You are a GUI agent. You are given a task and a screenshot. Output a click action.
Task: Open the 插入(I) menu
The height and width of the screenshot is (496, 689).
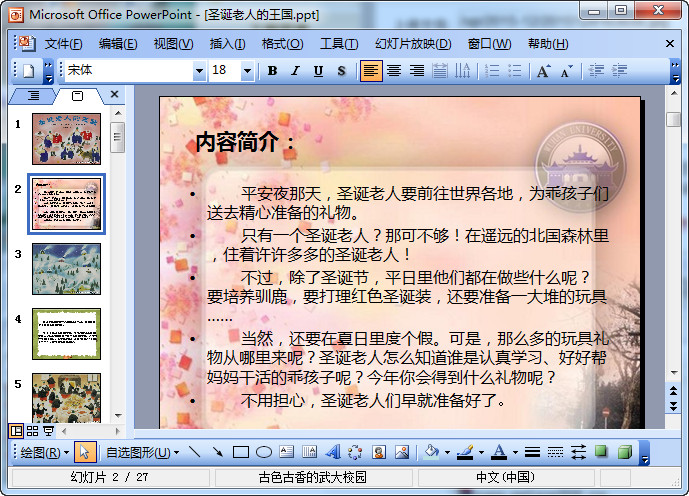point(227,44)
